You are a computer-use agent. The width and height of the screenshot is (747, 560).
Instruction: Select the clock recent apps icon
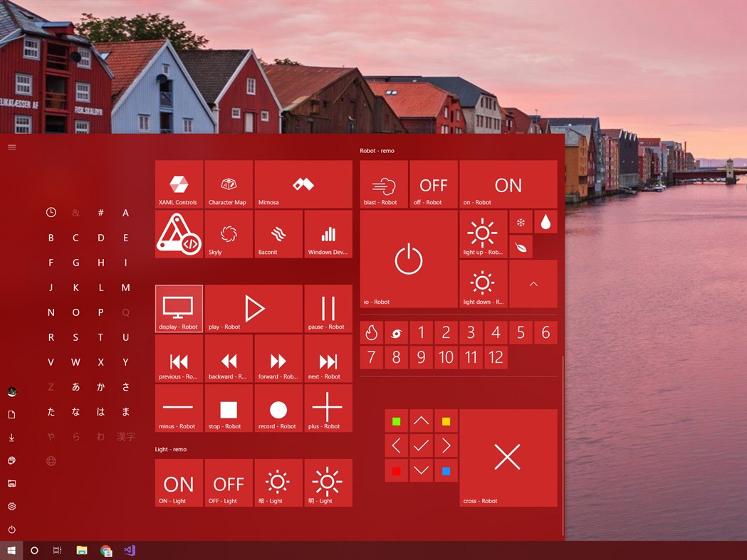coord(51,213)
